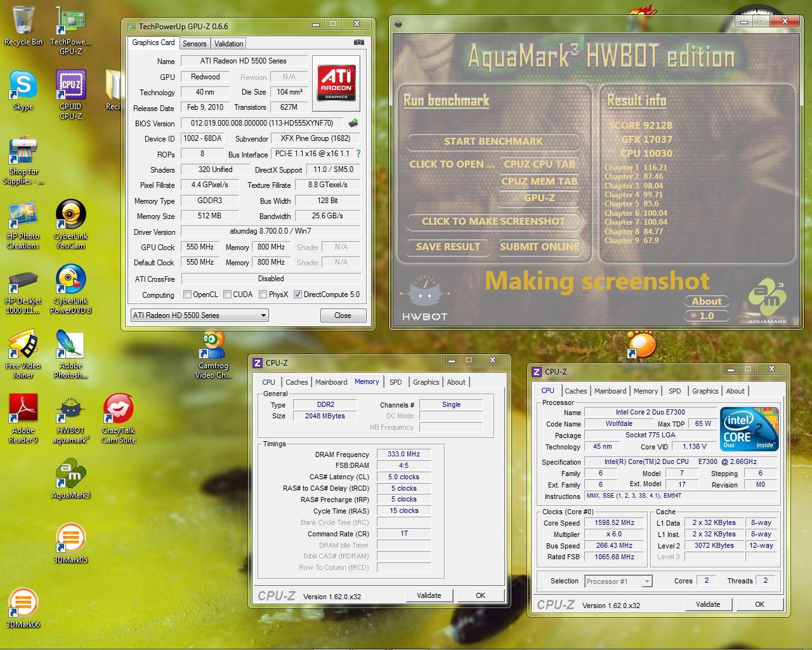This screenshot has height=650, width=812.
Task: Click the About button in AquaMark
Action: (707, 302)
